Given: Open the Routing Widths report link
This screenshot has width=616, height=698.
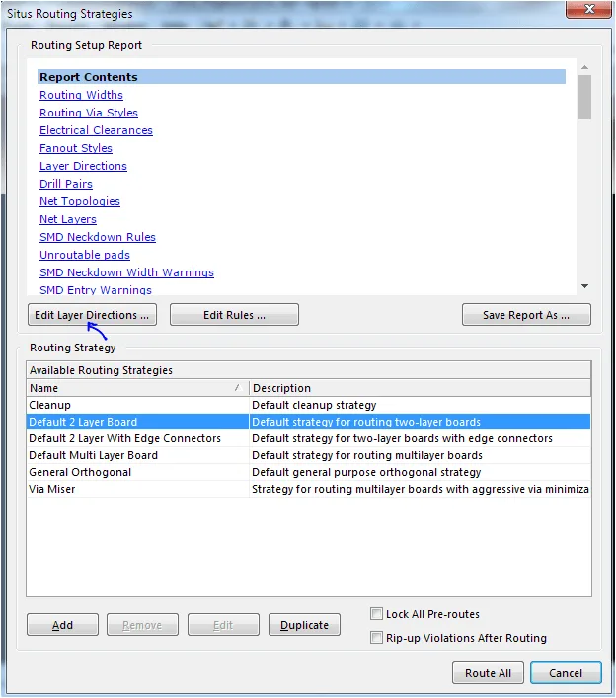Looking at the screenshot, I should [81, 95].
